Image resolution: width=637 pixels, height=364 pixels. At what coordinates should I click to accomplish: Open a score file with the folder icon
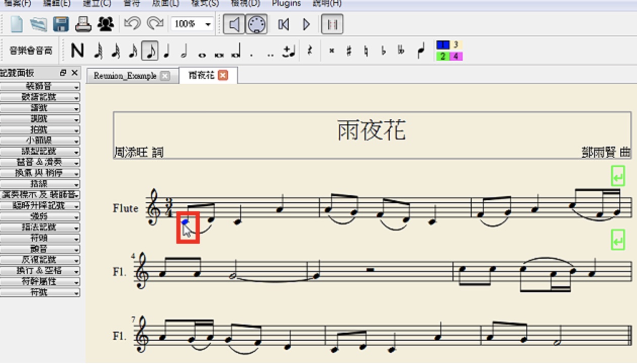point(38,24)
